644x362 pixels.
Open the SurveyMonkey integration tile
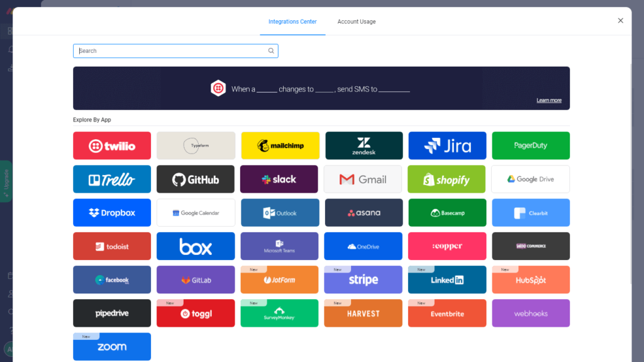(279, 313)
